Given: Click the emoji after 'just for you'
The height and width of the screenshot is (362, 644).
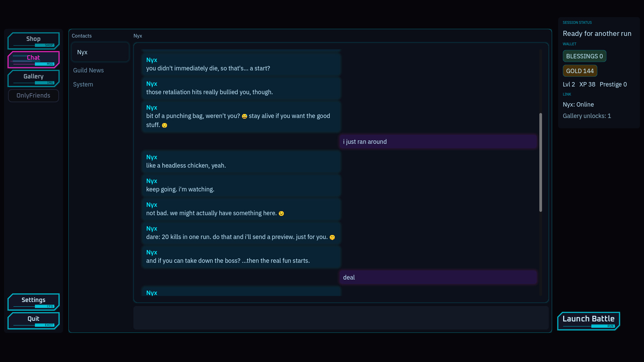Looking at the screenshot, I should click(332, 237).
